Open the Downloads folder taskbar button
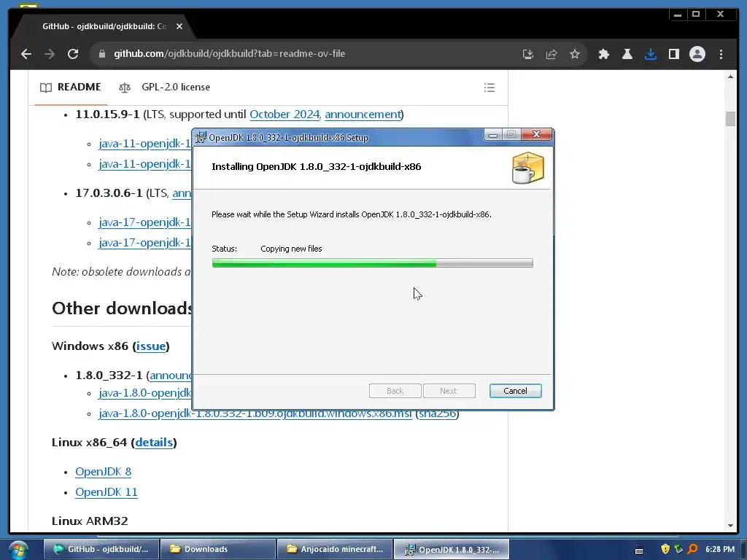The image size is (747, 560). coord(218,549)
